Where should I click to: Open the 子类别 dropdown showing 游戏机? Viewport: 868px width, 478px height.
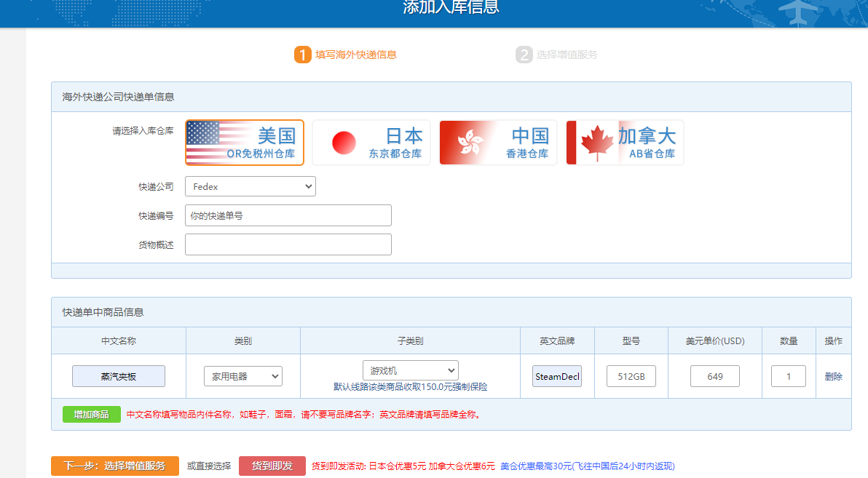point(410,370)
